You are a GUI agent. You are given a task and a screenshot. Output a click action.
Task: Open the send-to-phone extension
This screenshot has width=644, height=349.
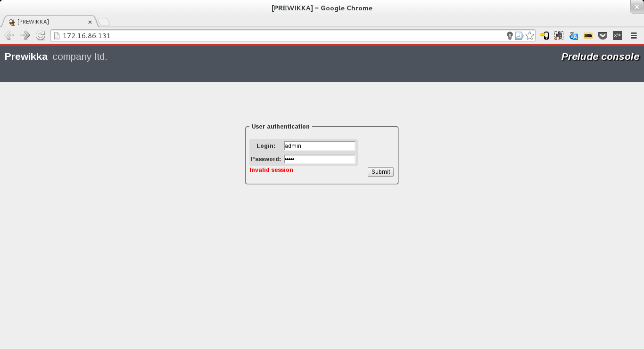coord(545,35)
